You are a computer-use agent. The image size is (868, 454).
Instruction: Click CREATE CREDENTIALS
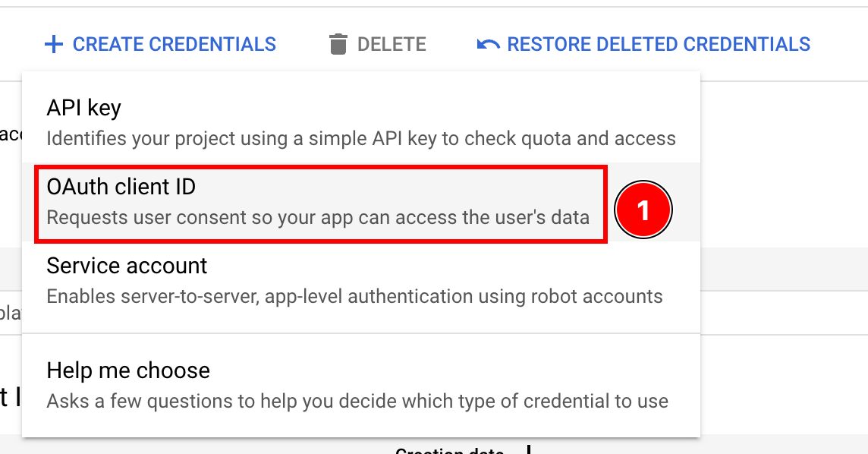[x=160, y=44]
